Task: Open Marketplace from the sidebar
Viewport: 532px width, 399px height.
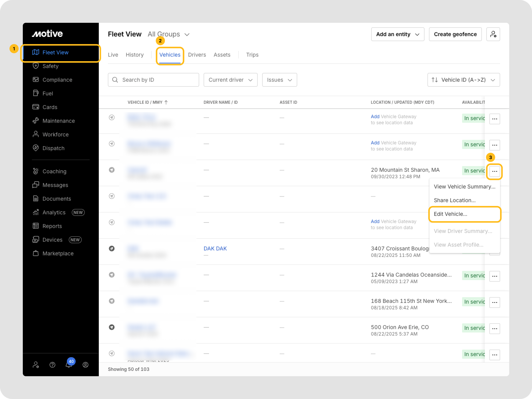Action: click(58, 253)
